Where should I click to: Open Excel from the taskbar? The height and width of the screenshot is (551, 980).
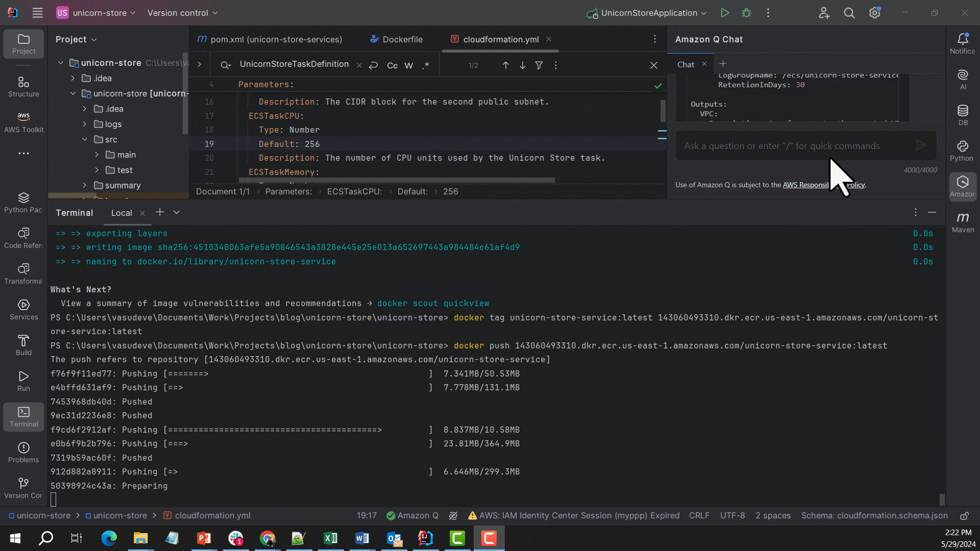point(331,538)
